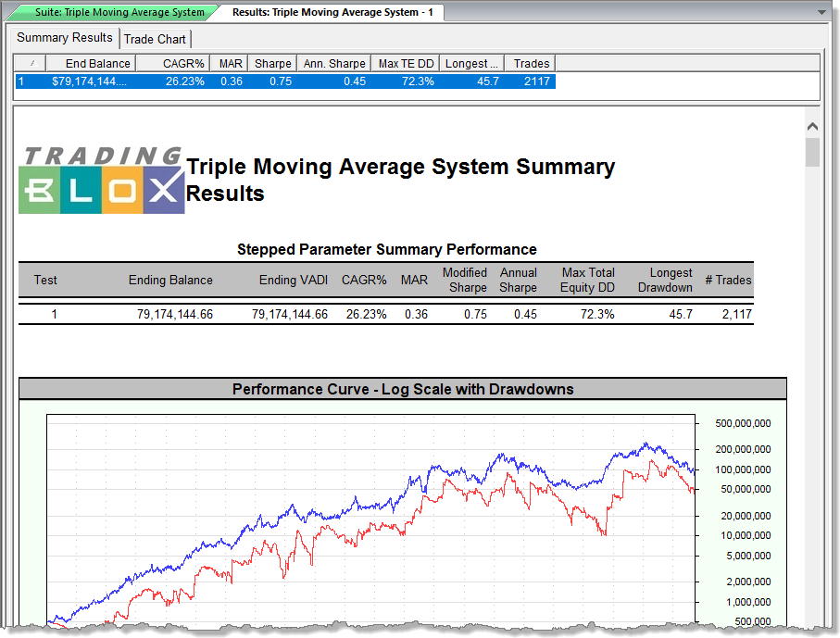840x638 pixels.
Task: Click the Longest drawdown column header
Action: [471, 63]
